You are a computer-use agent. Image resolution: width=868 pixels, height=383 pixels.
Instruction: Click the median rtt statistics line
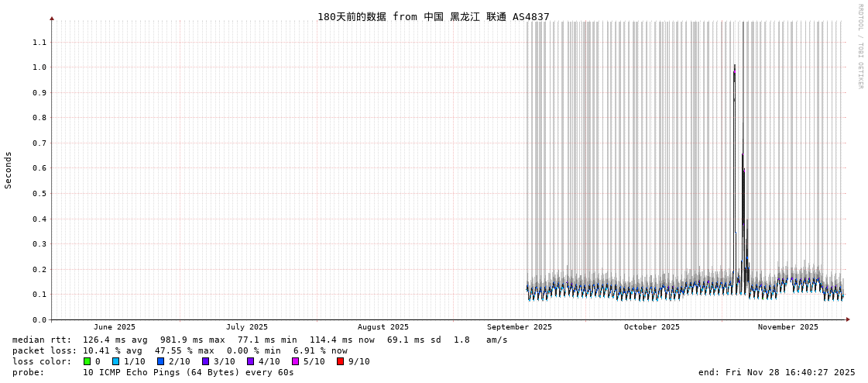[259, 340]
